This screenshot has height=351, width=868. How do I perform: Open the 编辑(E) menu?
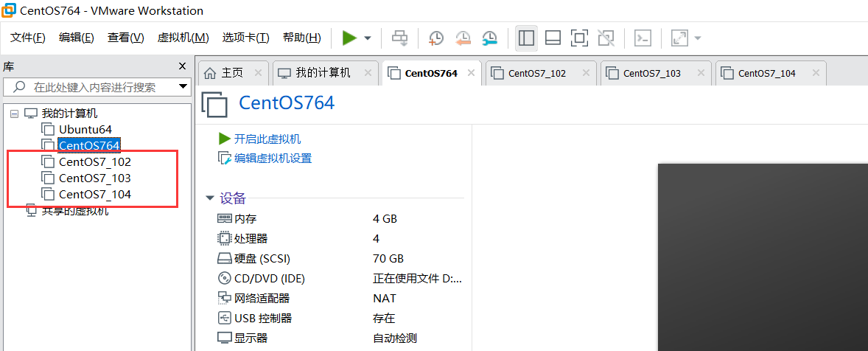point(77,38)
